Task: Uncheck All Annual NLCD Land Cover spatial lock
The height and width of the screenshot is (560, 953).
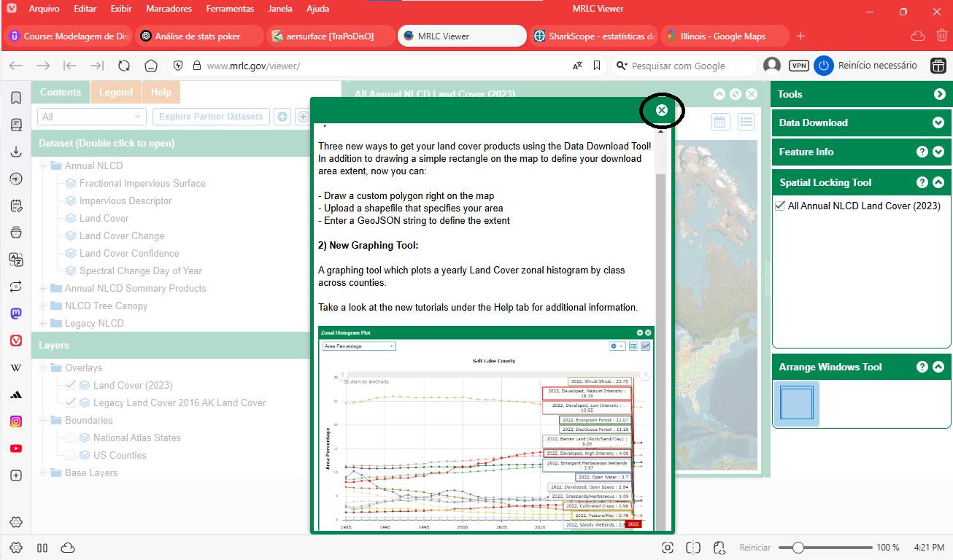Action: 780,206
